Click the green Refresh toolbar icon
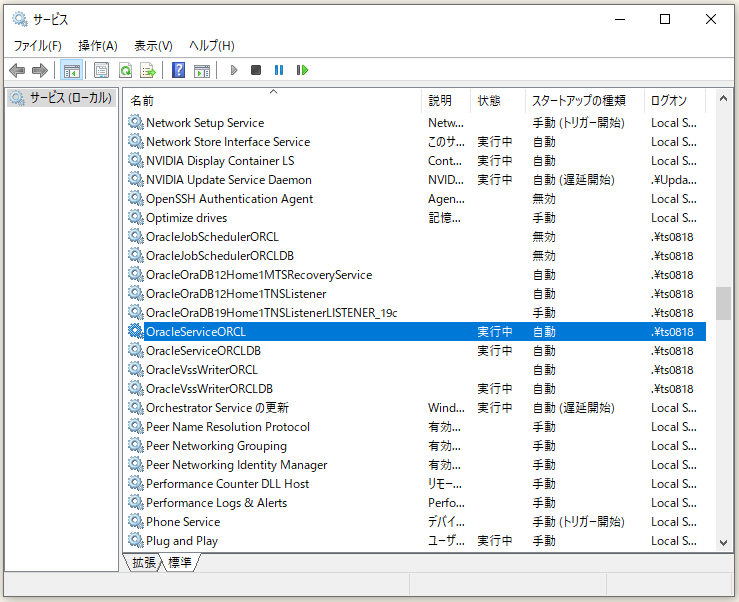The image size is (739, 602). click(x=125, y=71)
